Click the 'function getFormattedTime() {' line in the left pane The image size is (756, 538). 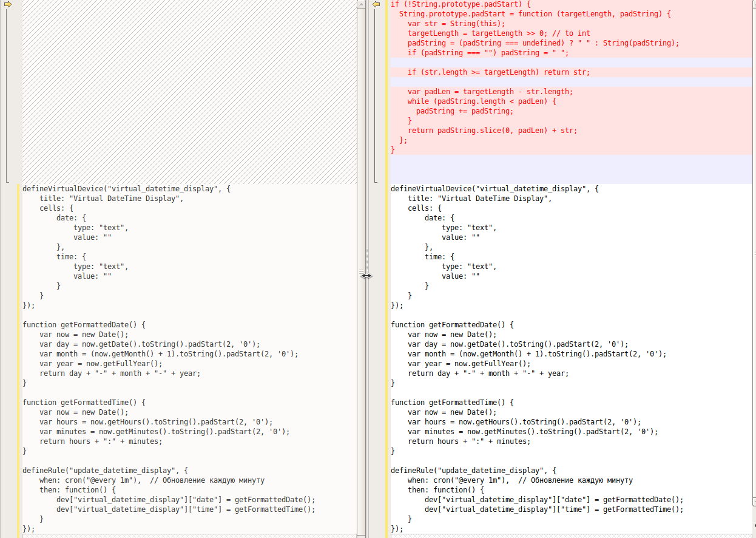tap(84, 403)
